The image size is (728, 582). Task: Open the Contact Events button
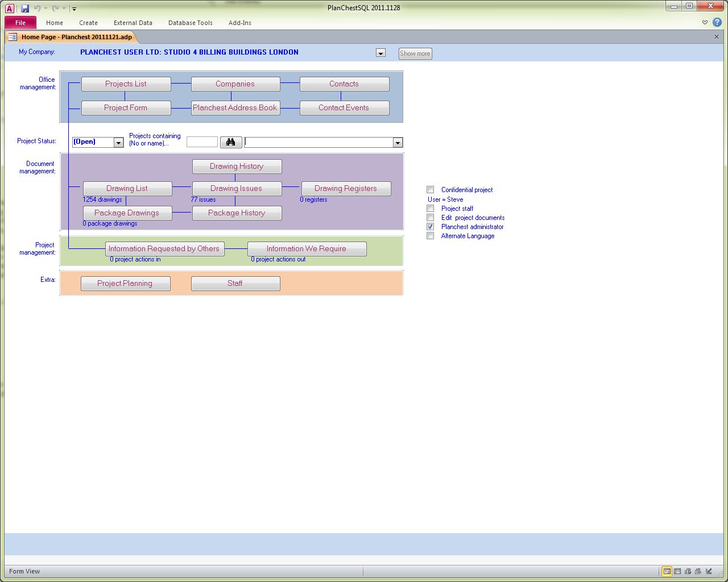(x=345, y=108)
